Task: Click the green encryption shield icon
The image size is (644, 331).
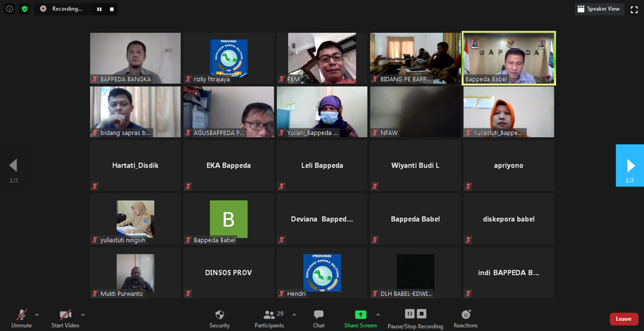Action: pyautogui.click(x=25, y=9)
